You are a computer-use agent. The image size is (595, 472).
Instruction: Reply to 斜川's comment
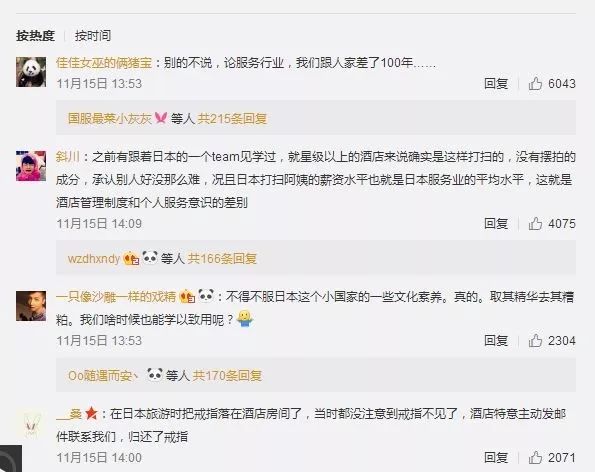(x=496, y=223)
